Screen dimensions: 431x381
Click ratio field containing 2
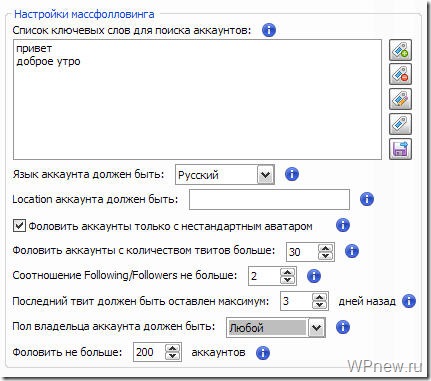(x=264, y=276)
